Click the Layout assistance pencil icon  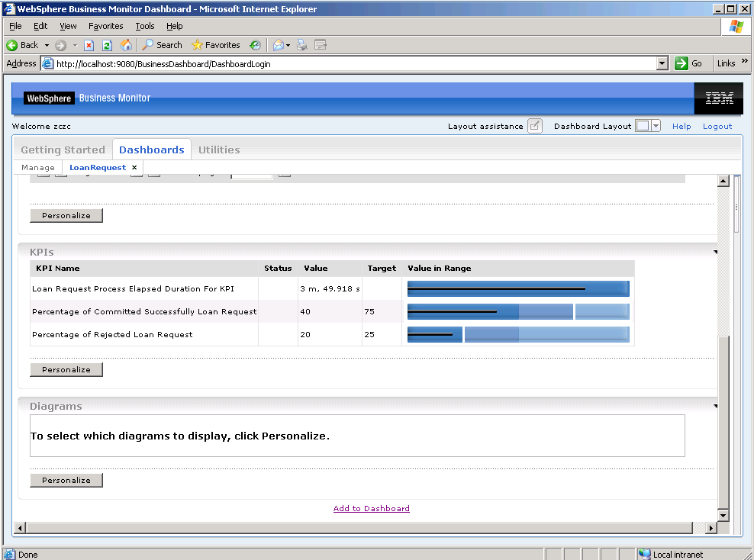(535, 126)
